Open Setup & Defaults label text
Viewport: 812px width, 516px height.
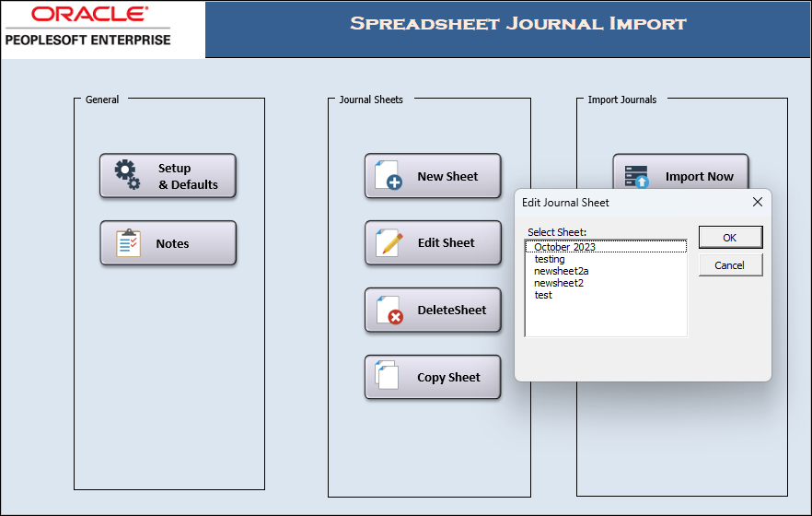coord(188,176)
